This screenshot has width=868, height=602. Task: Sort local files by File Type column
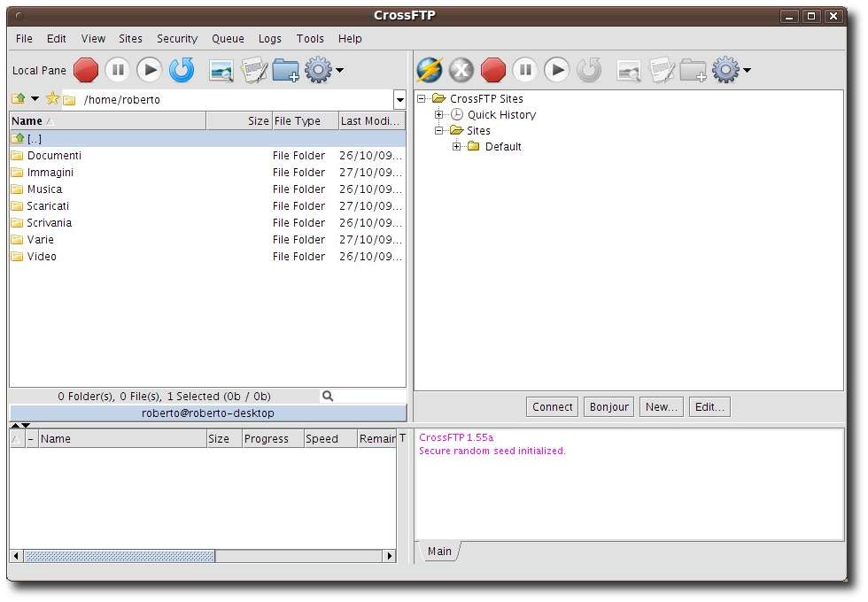point(305,120)
